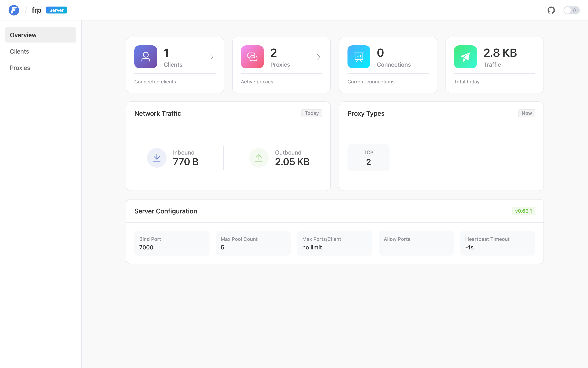
Task: Click the Bind Port 7000 tile
Action: (172, 243)
